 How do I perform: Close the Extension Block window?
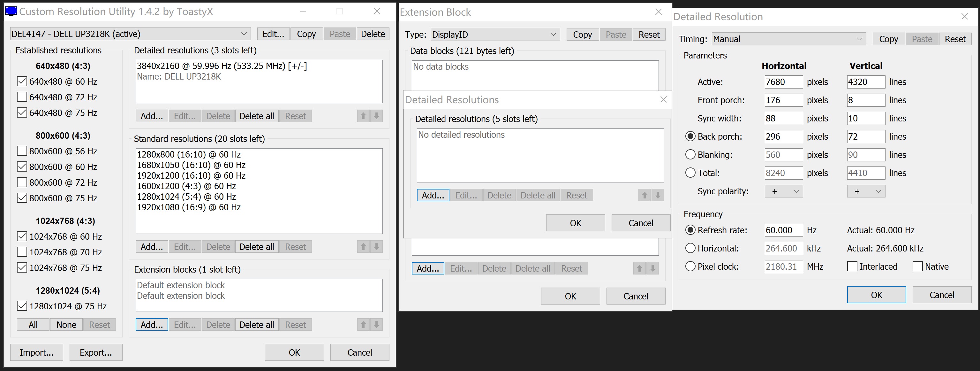point(659,12)
